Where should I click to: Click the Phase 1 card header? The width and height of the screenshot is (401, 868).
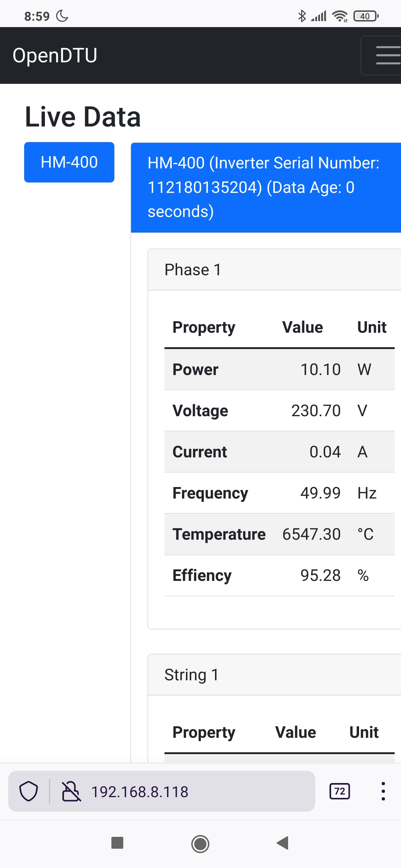click(x=274, y=270)
